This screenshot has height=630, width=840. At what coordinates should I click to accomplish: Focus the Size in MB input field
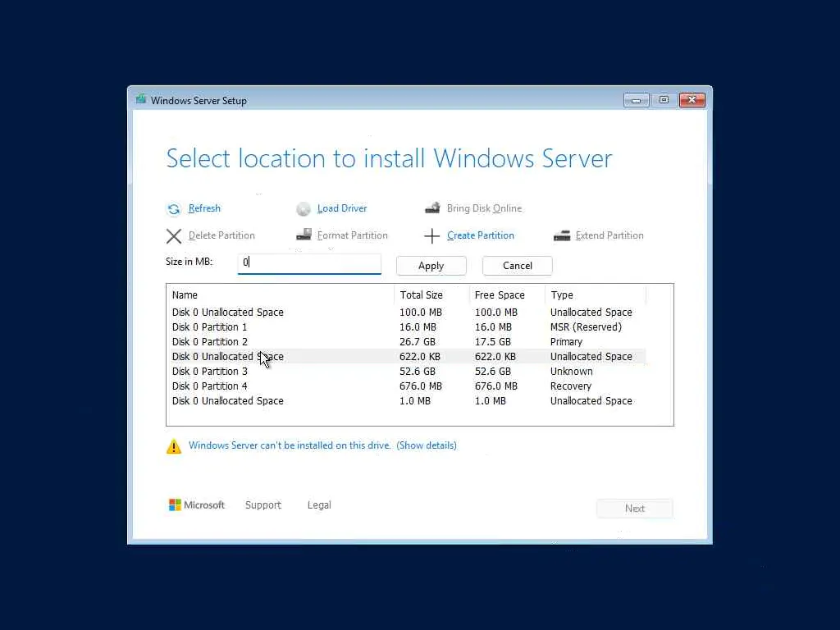309,263
